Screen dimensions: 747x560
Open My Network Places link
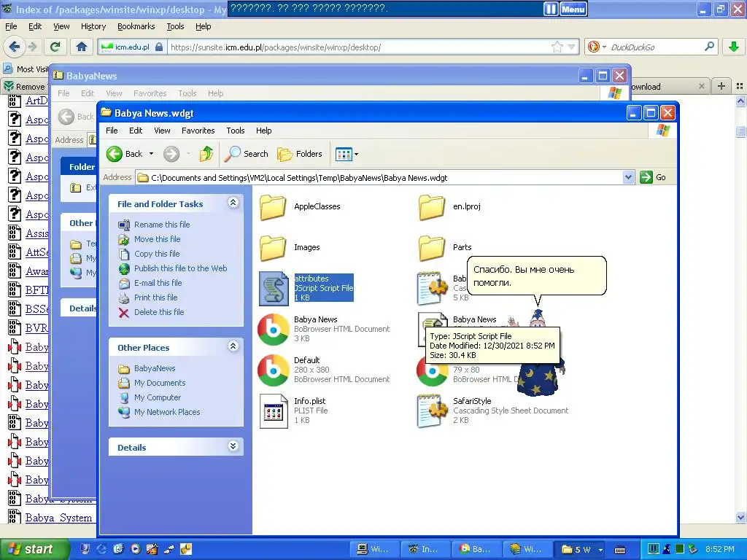point(167,412)
